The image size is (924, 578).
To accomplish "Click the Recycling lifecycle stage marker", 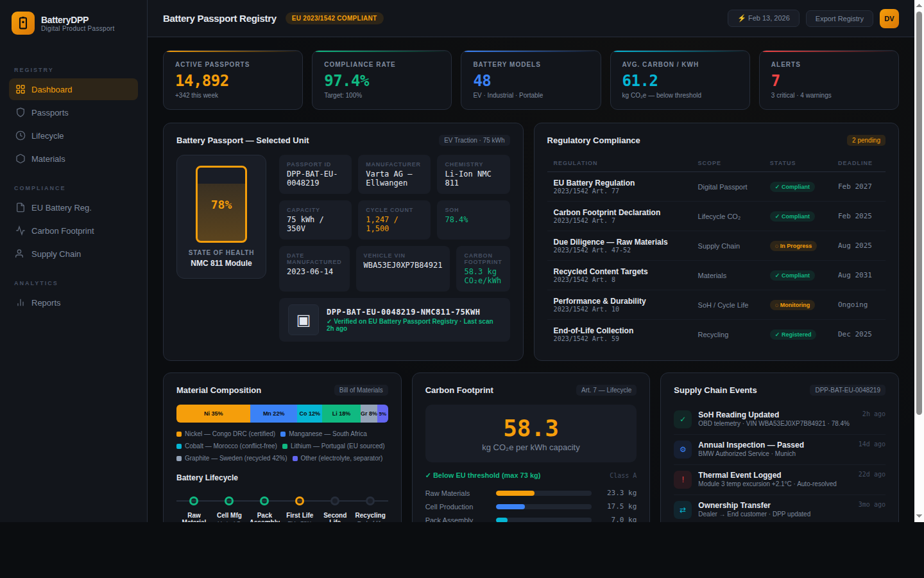I will [370, 501].
